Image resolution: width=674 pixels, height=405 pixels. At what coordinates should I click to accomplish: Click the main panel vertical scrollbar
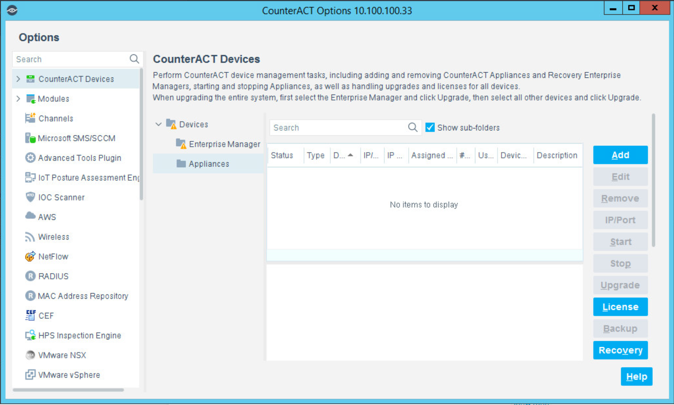(653, 180)
